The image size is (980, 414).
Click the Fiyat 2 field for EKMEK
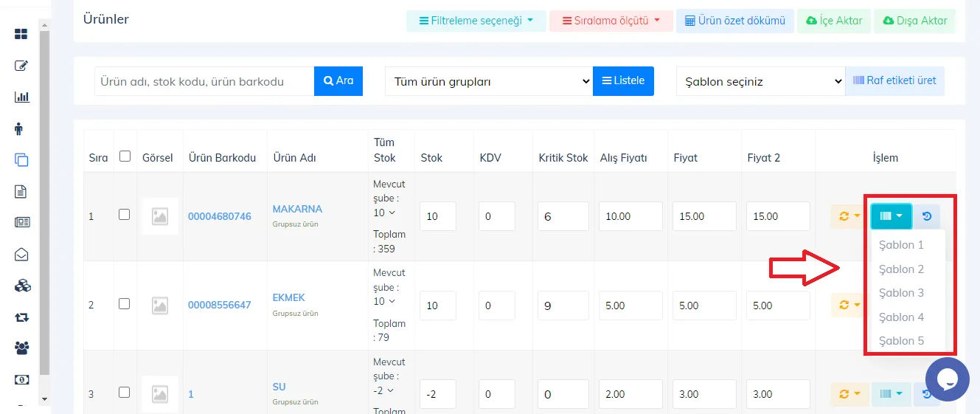click(x=778, y=306)
